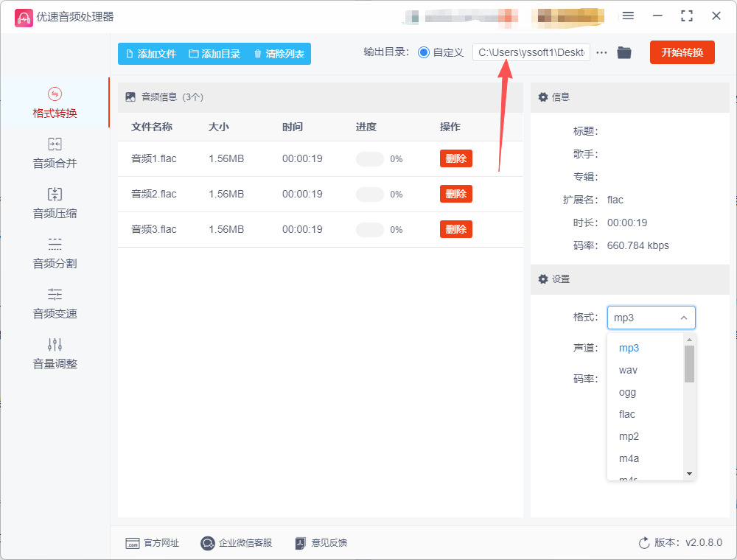Click the 信息 panel gear icon

[543, 97]
